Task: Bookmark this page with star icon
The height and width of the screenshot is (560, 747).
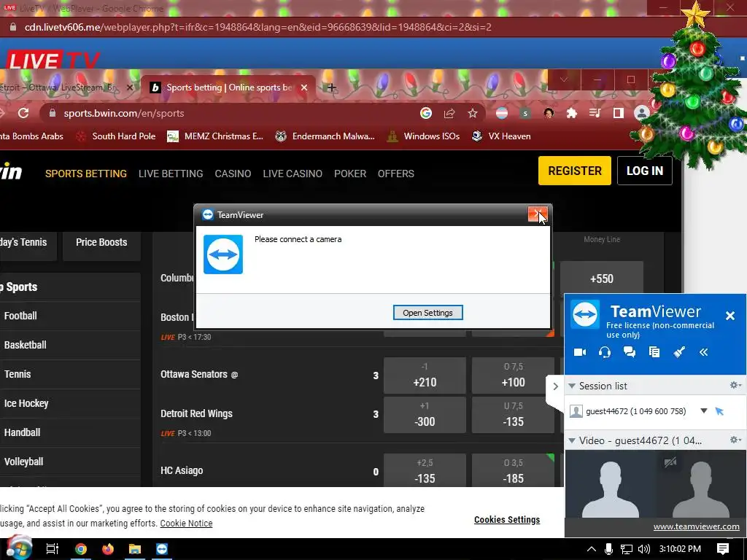Action: 472,113
